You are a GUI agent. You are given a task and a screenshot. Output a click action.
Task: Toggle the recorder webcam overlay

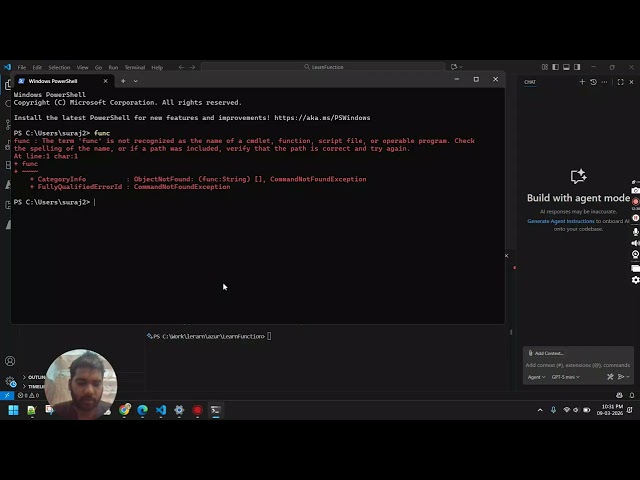pyautogui.click(x=636, y=255)
